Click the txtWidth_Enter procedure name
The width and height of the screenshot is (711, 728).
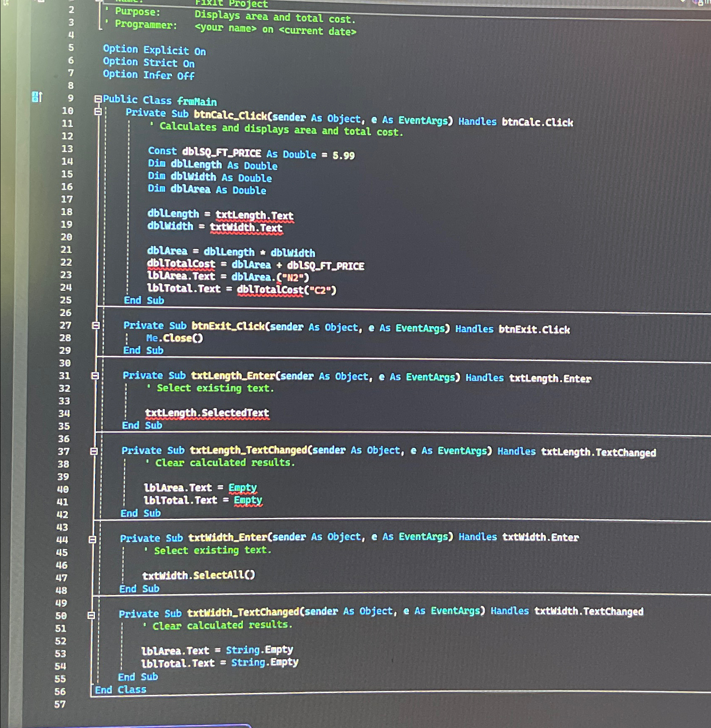tap(228, 537)
